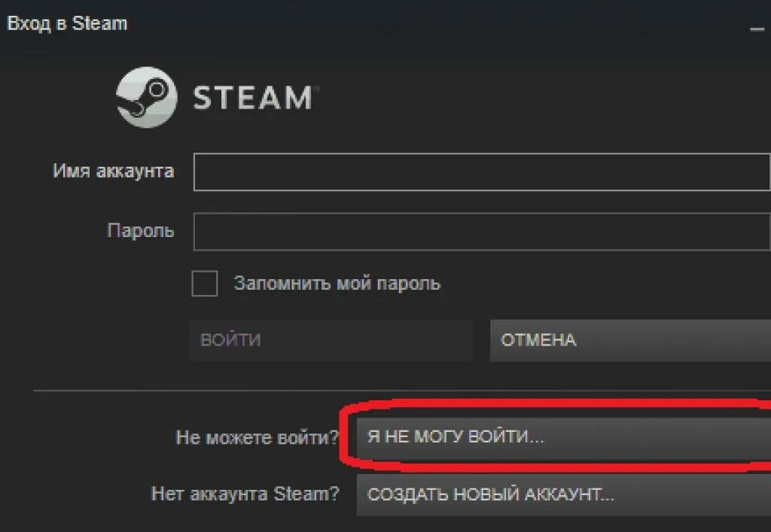Image resolution: width=771 pixels, height=532 pixels.
Task: Click the Пароль text label
Action: tap(141, 230)
